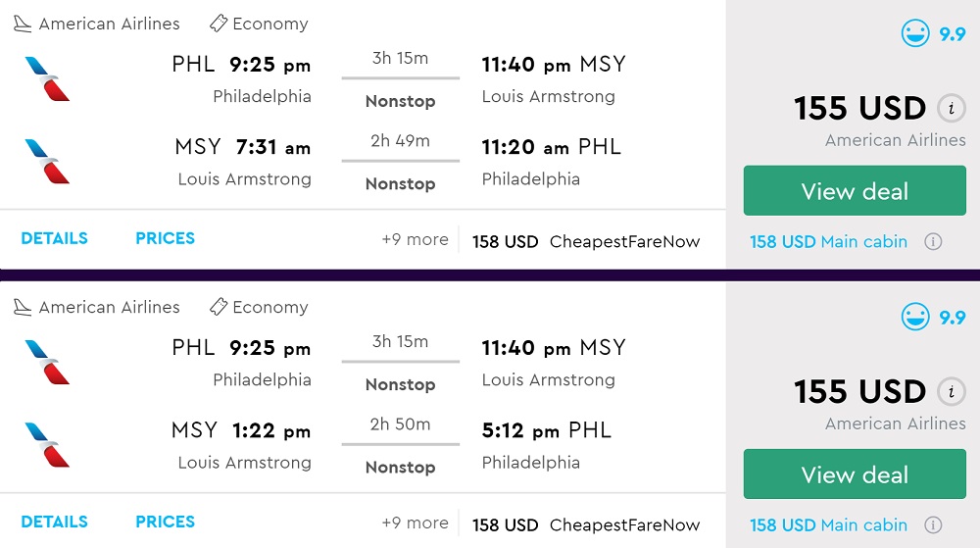980x548 pixels.
Task: Click the airplane seat icon in second result
Action: click(23, 307)
